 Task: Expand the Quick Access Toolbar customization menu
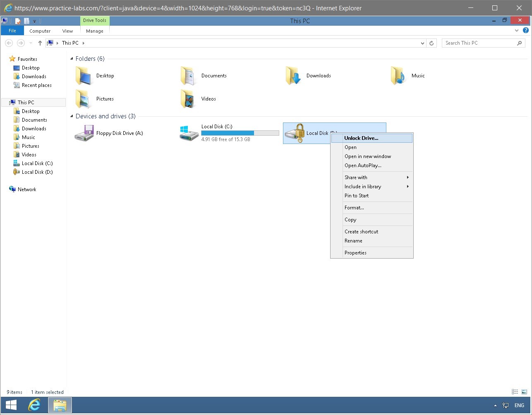pyautogui.click(x=34, y=21)
